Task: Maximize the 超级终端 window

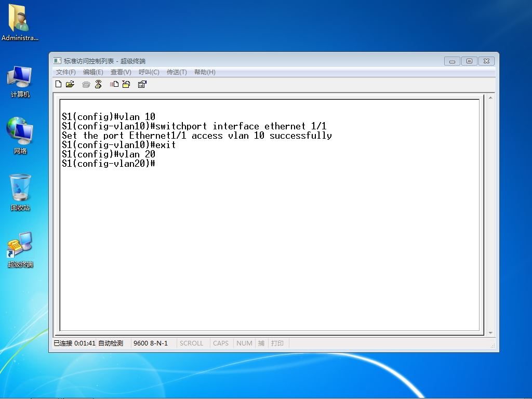Action: click(469, 61)
